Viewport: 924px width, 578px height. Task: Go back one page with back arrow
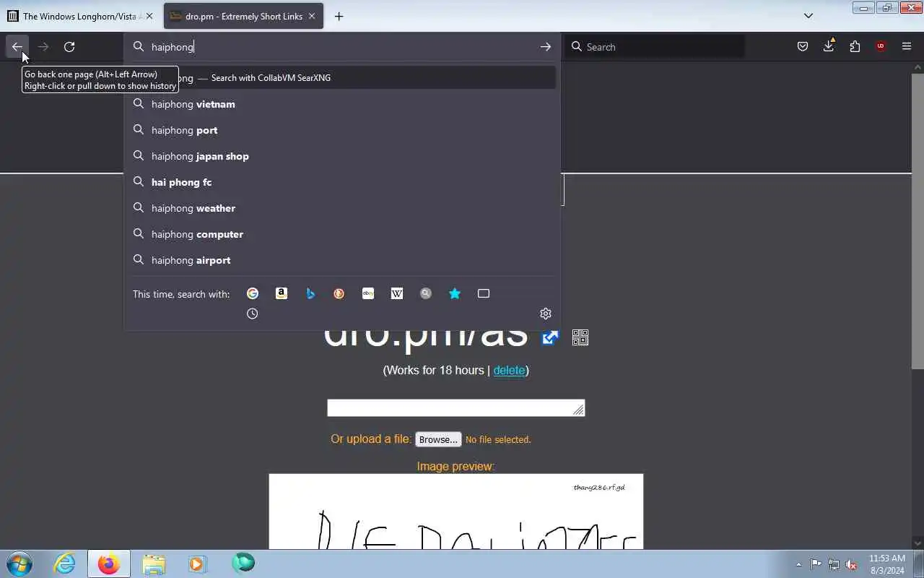(17, 47)
